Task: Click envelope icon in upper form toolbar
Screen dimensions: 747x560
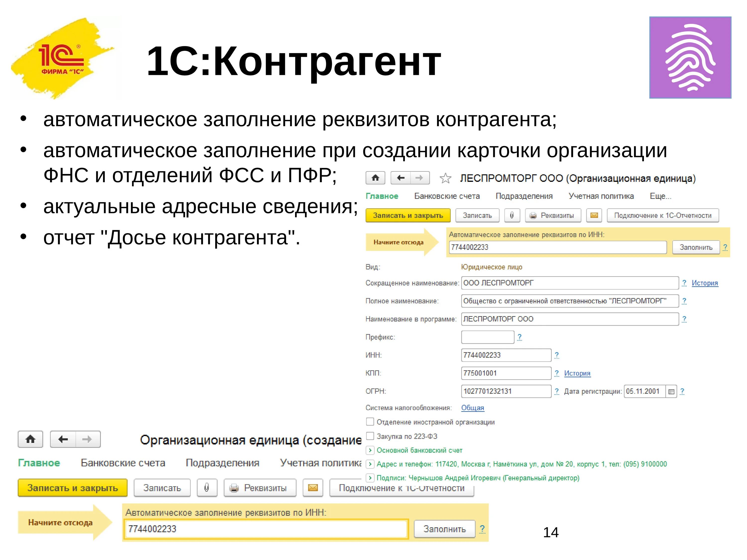Action: [x=594, y=215]
